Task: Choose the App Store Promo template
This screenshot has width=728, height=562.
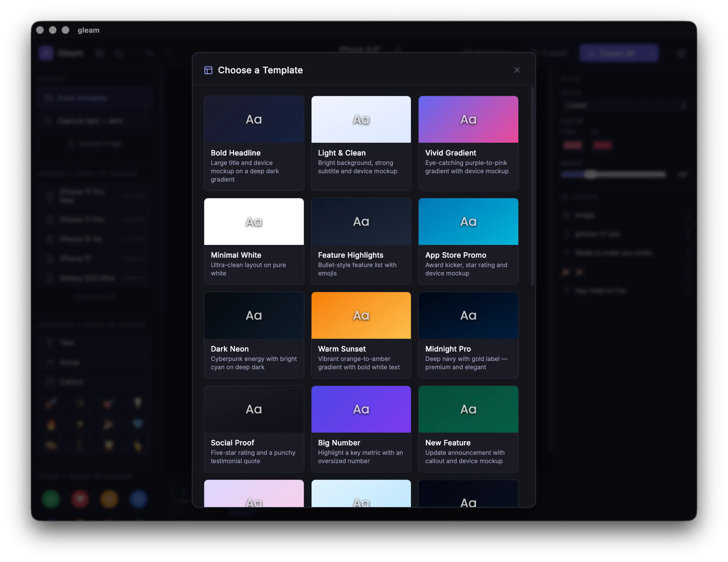Action: coord(468,241)
